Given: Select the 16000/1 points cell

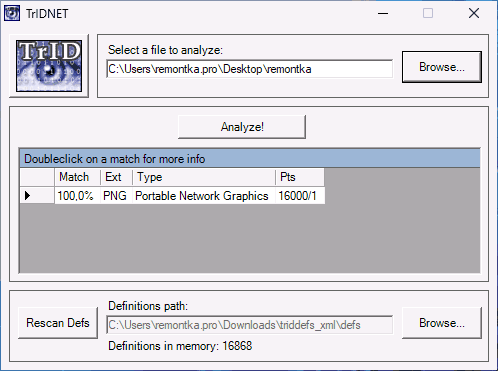Looking at the screenshot, I should (x=300, y=195).
